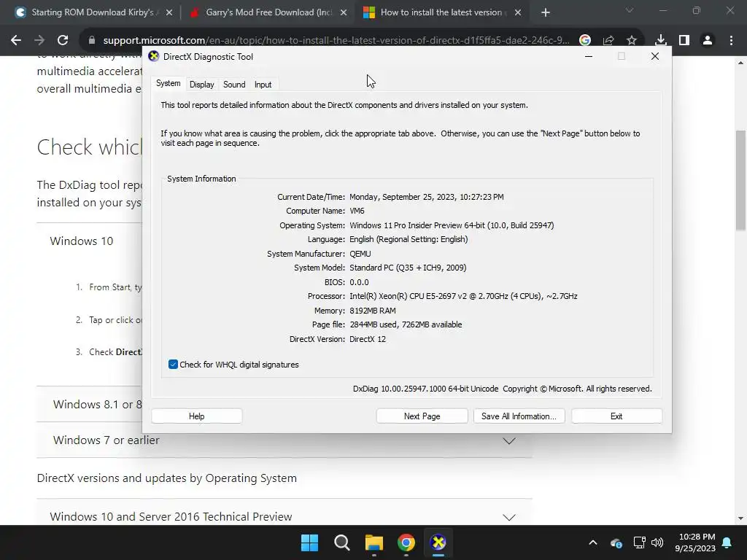Expand Windows 10 and Server 2016 Technical Preview
The width and height of the screenshot is (747, 560).
285,517
